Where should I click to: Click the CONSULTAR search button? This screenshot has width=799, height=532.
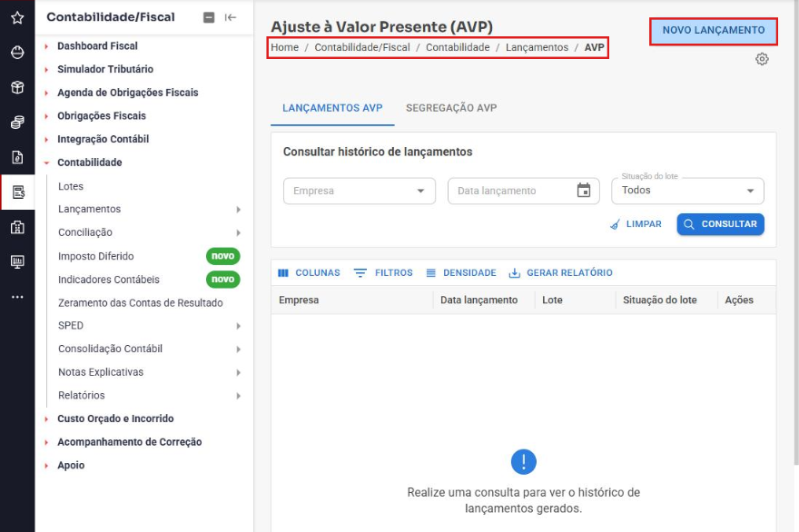721,224
